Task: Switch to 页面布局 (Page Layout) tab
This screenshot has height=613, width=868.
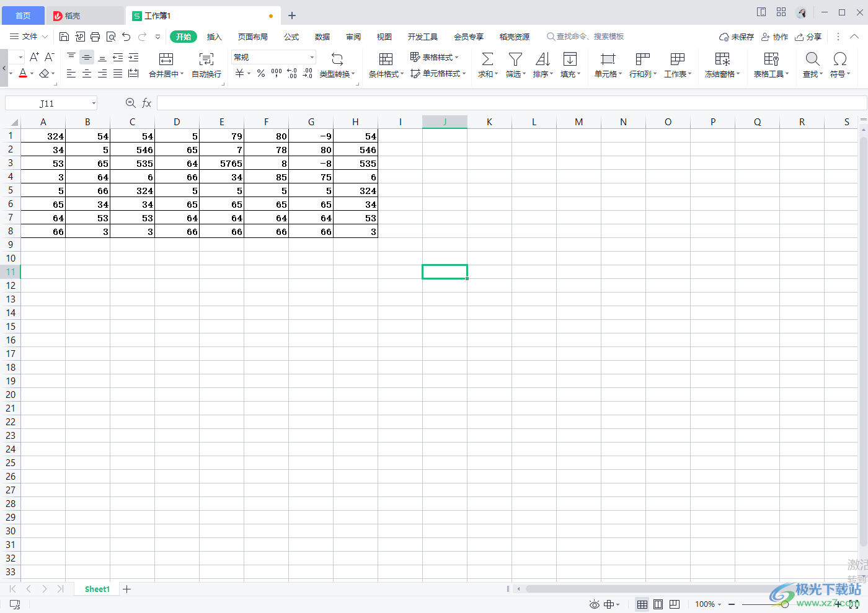Action: coord(253,37)
